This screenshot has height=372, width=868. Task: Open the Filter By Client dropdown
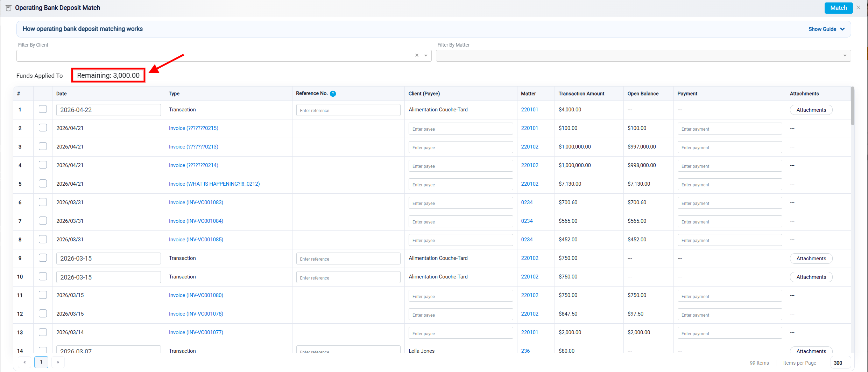point(426,55)
